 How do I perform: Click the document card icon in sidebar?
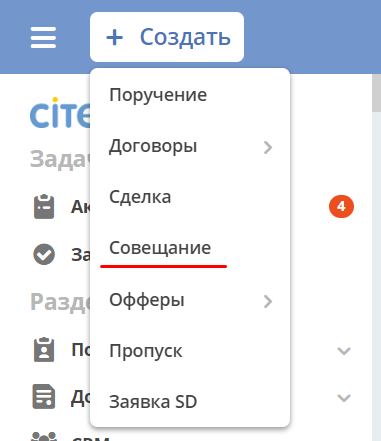coord(44,397)
